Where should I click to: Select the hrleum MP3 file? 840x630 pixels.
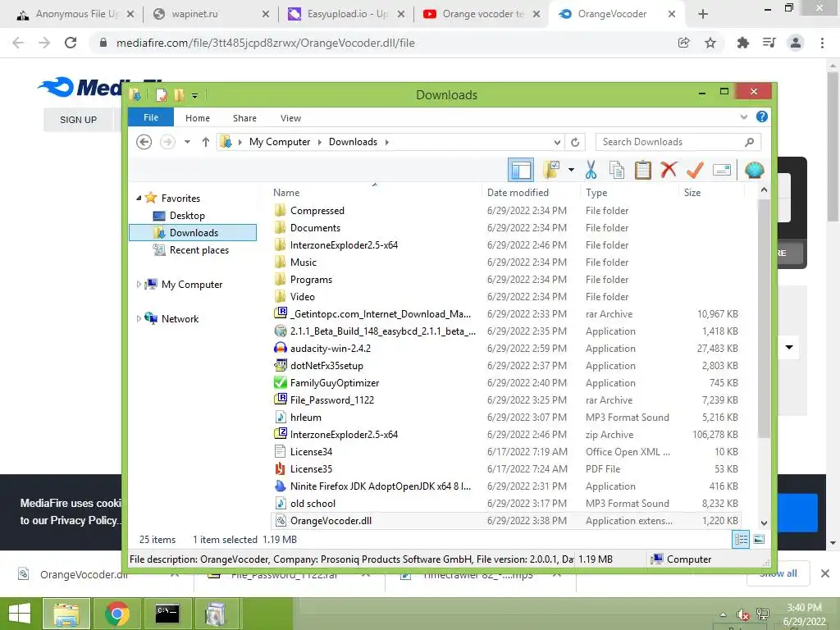(305, 418)
